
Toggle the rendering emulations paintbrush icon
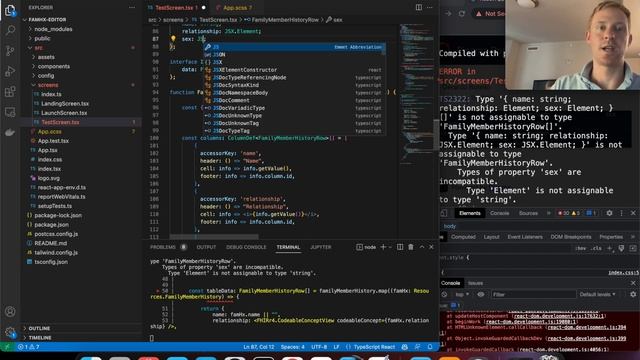tap(621, 248)
